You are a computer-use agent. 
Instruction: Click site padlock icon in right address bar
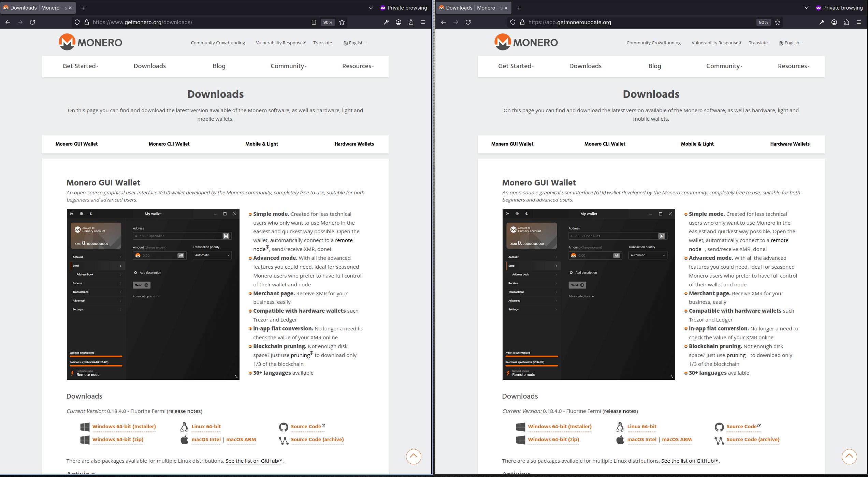coord(522,22)
